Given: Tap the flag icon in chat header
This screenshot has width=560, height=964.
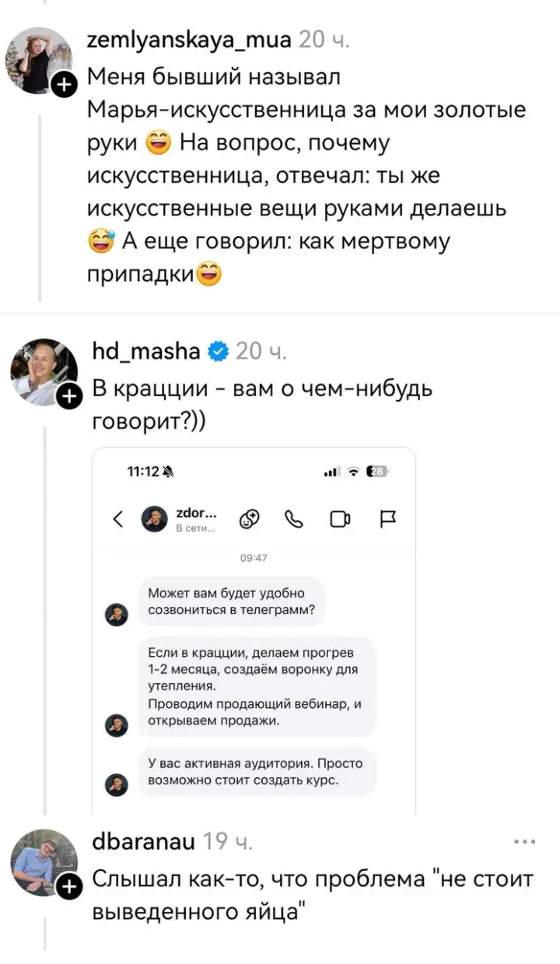Looking at the screenshot, I should click(387, 519).
